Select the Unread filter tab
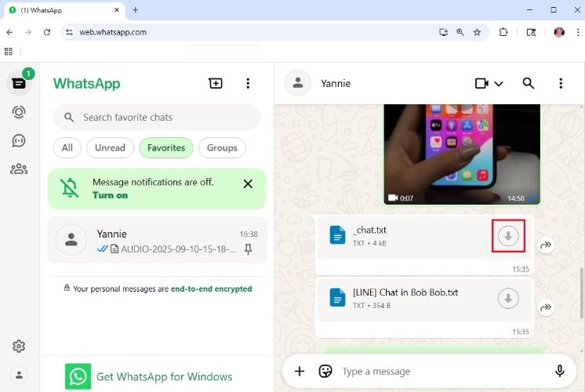 tap(110, 147)
